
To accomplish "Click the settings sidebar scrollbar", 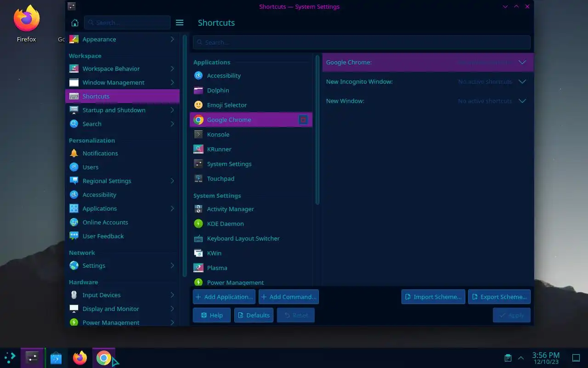I will point(184,155).
